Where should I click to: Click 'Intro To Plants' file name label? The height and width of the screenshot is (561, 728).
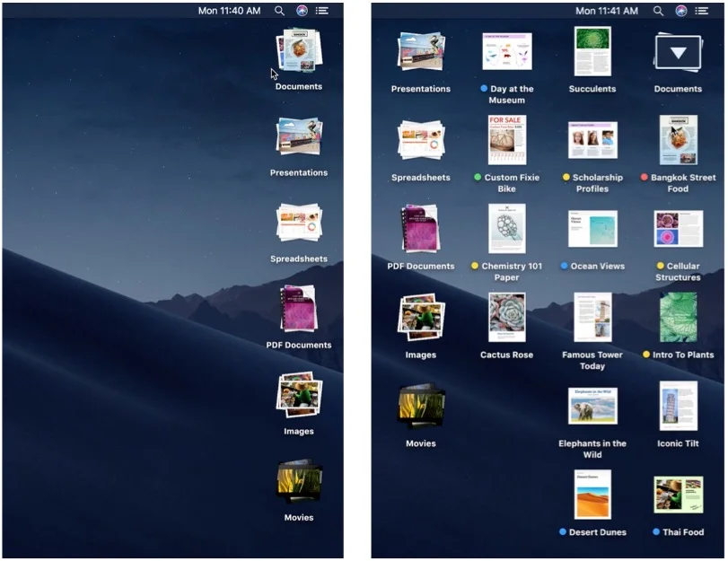tap(683, 355)
